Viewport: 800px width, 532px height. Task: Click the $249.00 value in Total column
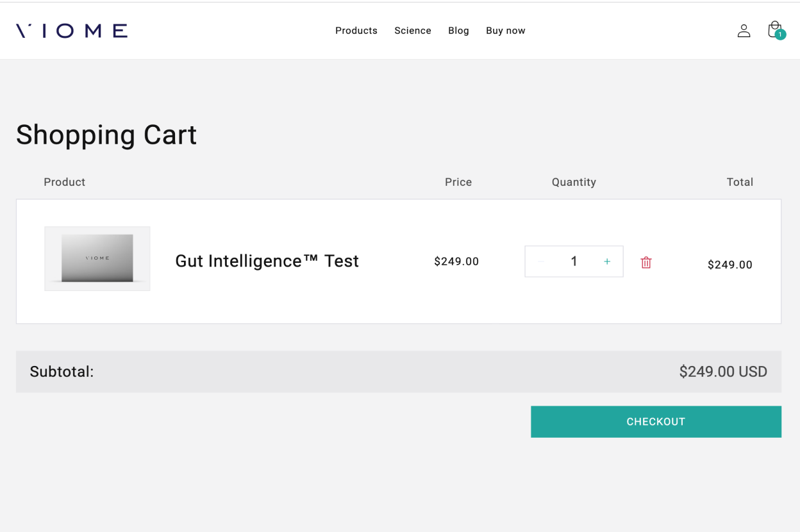[x=730, y=265]
